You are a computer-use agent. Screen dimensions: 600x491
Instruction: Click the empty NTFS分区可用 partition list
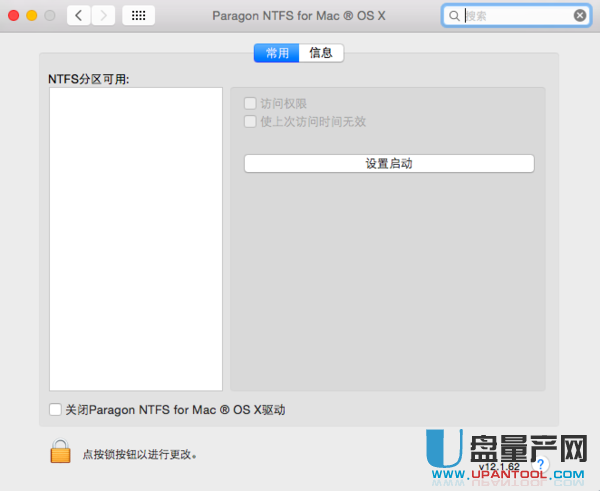coord(135,238)
